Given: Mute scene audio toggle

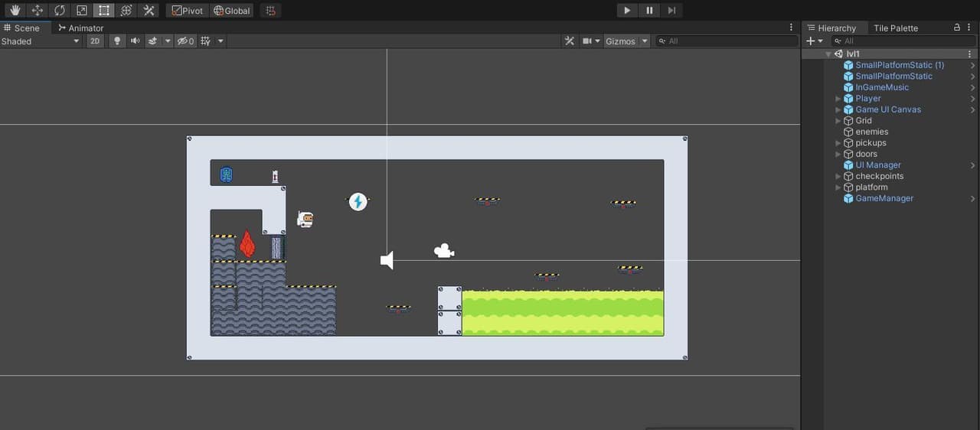Looking at the screenshot, I should [135, 41].
